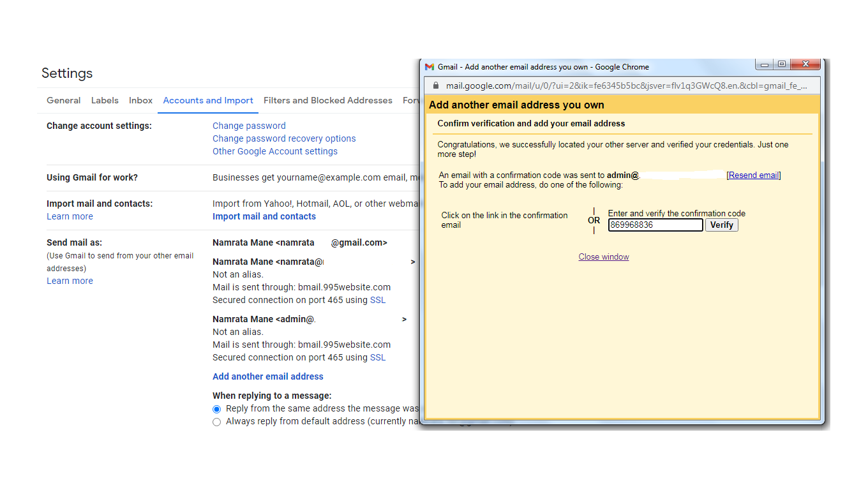868x490 pixels.
Task: Click the popup's mail.google.com URL bar
Action: [x=625, y=85]
